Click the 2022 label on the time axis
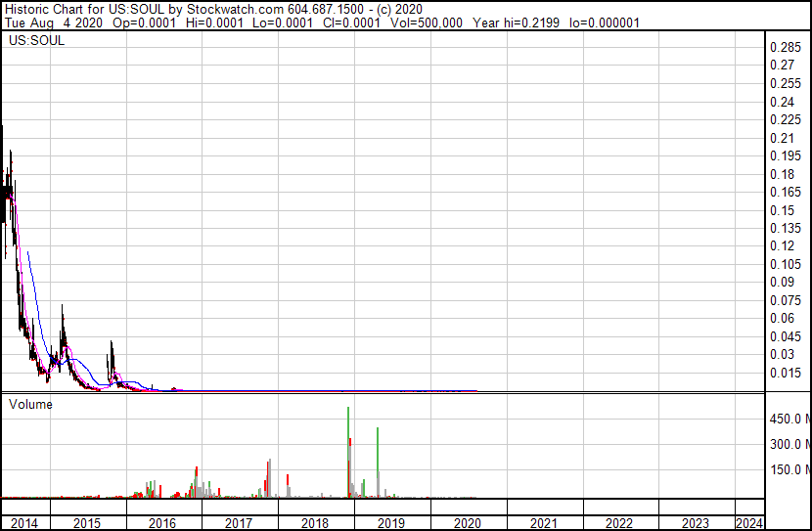 pos(620,523)
